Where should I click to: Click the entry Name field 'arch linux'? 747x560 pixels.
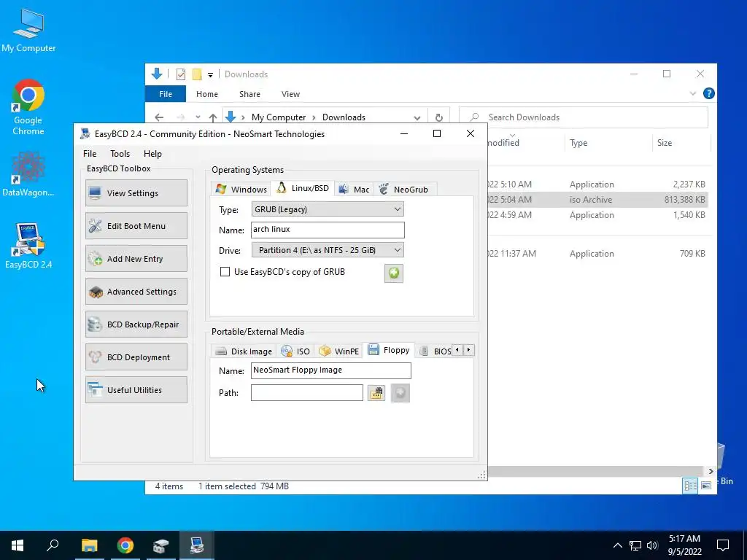tap(328, 230)
